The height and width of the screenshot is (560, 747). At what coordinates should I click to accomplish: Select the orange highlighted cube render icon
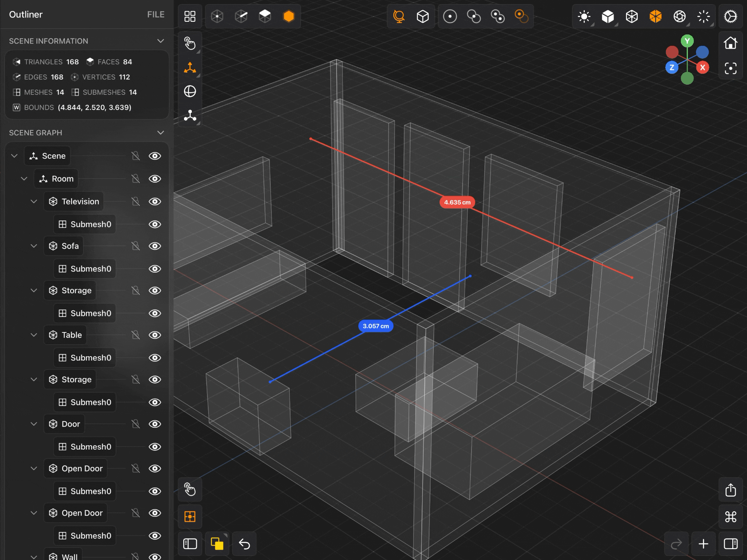coord(656,16)
